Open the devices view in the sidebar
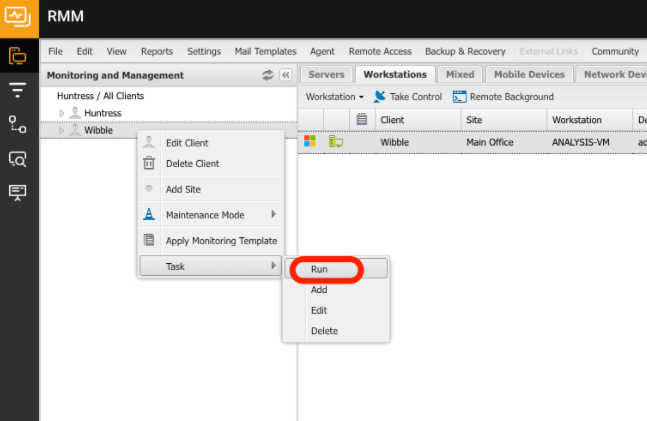The width and height of the screenshot is (647, 421). pyautogui.click(x=18, y=56)
